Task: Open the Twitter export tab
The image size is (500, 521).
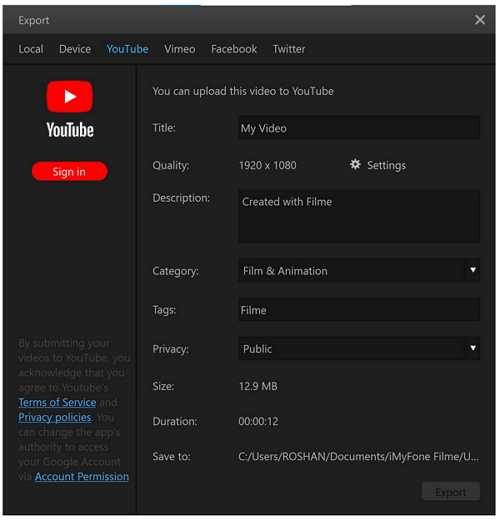Action: 289,49
